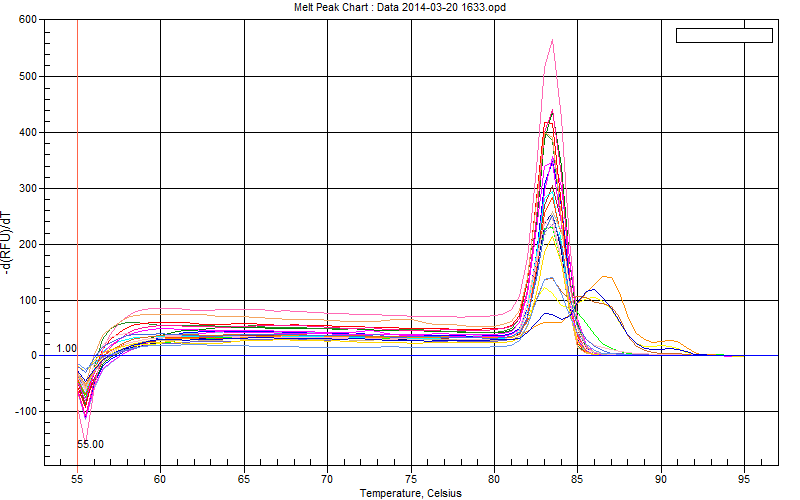Click the x-axis tick label '95'

click(x=744, y=479)
